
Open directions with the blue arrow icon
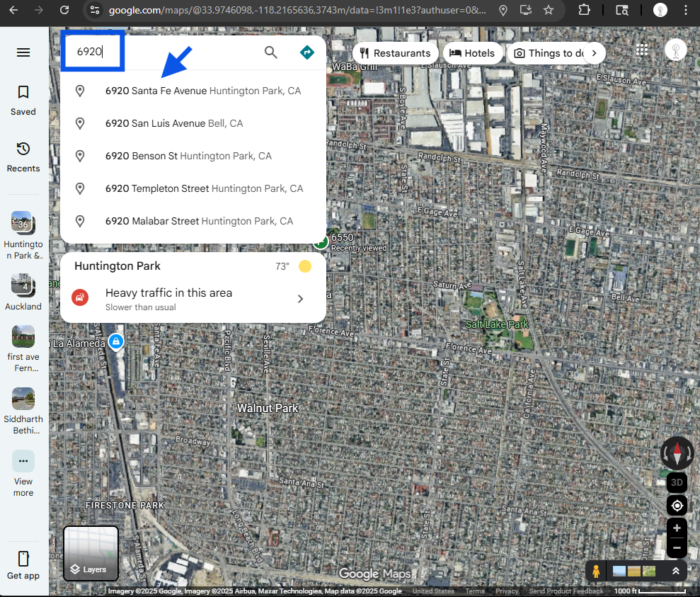click(x=306, y=52)
